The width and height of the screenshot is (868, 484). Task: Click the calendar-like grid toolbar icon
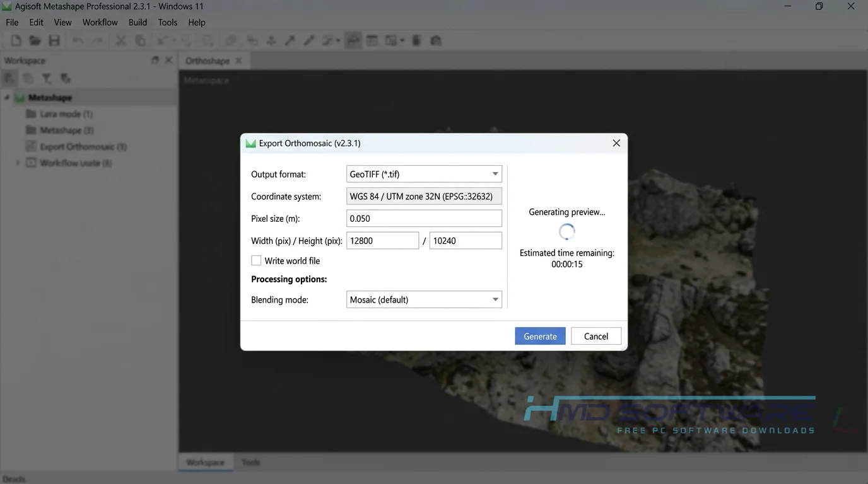pyautogui.click(x=372, y=40)
